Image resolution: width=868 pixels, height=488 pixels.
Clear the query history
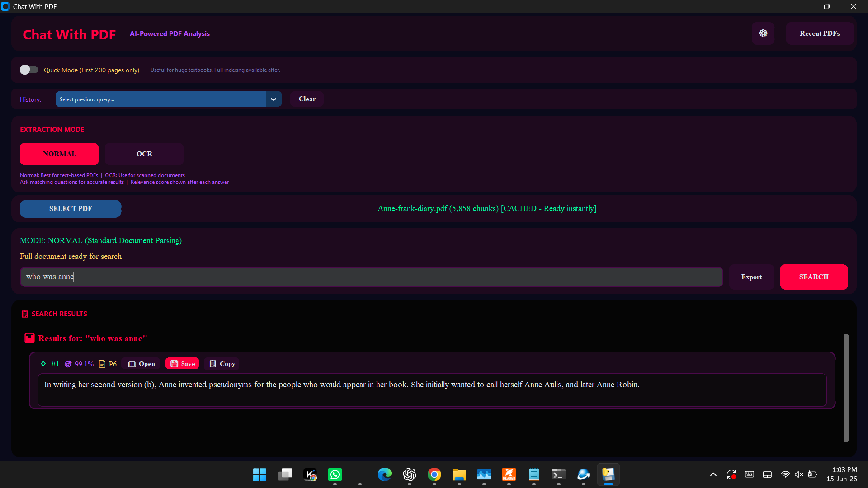(307, 99)
